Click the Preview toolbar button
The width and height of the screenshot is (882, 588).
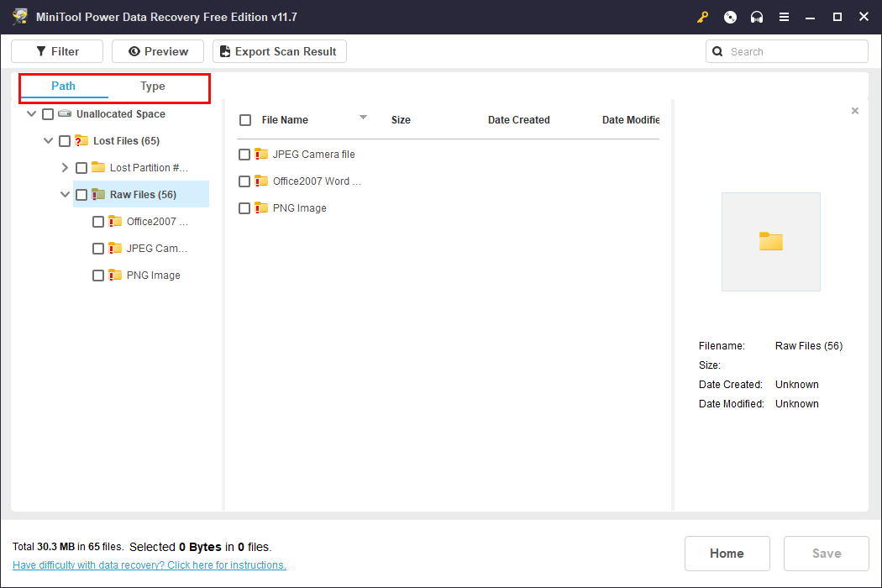coord(158,51)
